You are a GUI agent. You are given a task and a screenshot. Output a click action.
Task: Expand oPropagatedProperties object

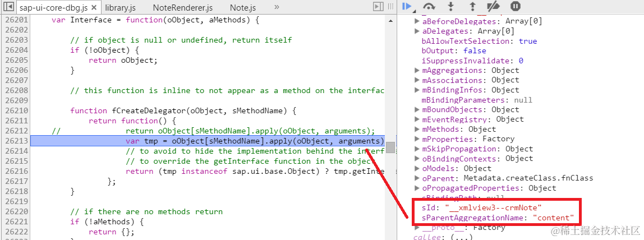coord(417,188)
